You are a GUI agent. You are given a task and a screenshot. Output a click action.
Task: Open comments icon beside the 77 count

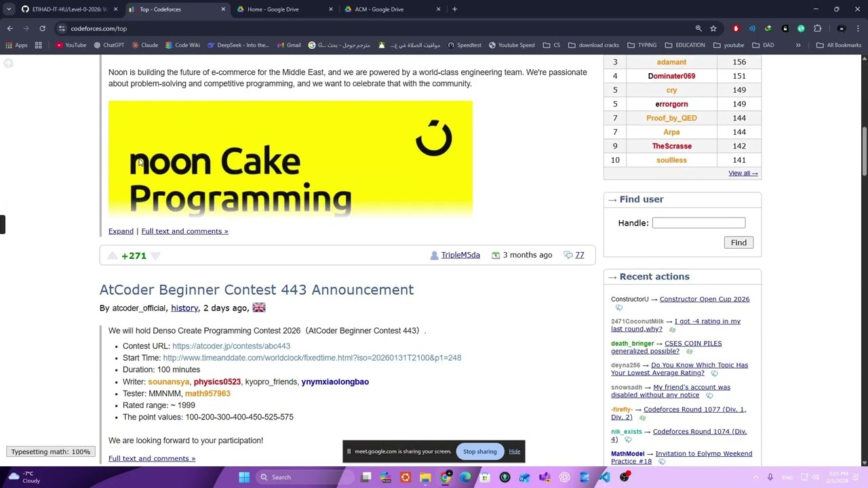click(x=568, y=256)
